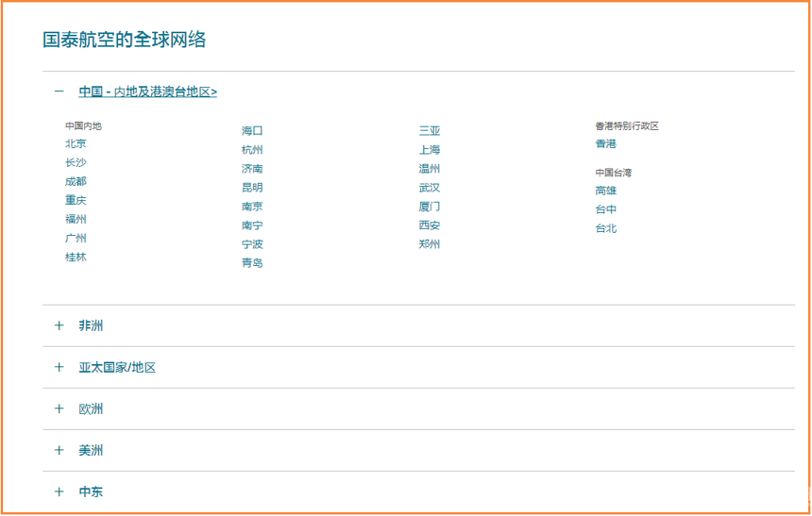Go to the 武汉 destination page

point(430,188)
